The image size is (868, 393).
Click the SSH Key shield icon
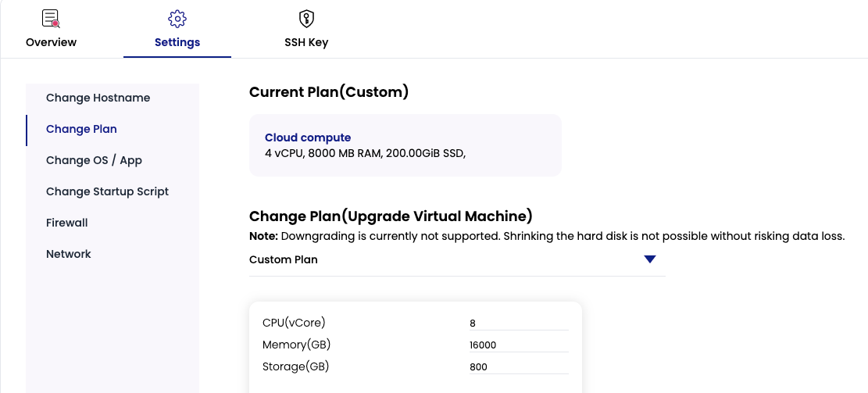pyautogui.click(x=306, y=19)
